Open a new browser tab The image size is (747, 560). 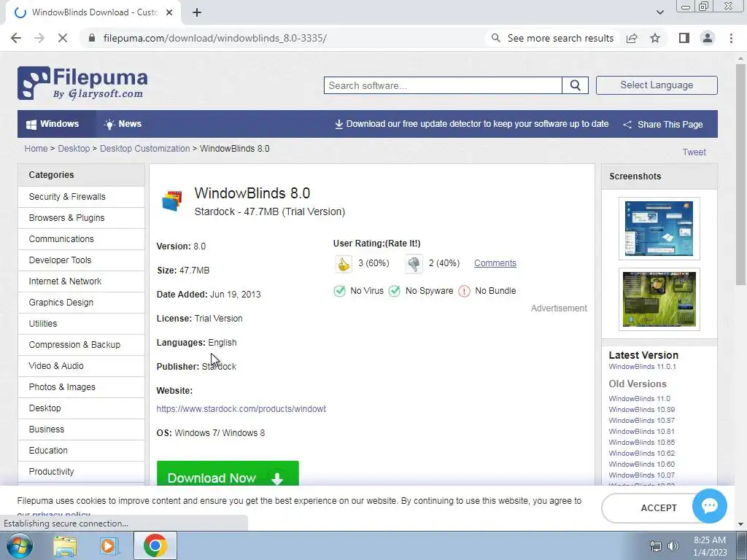(x=197, y=12)
